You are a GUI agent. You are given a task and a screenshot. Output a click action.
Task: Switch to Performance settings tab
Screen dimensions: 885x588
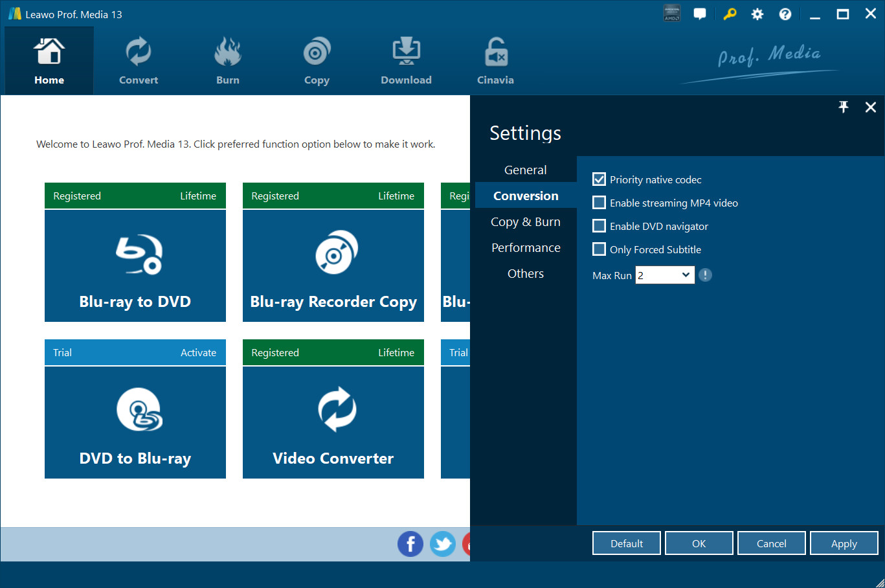526,248
